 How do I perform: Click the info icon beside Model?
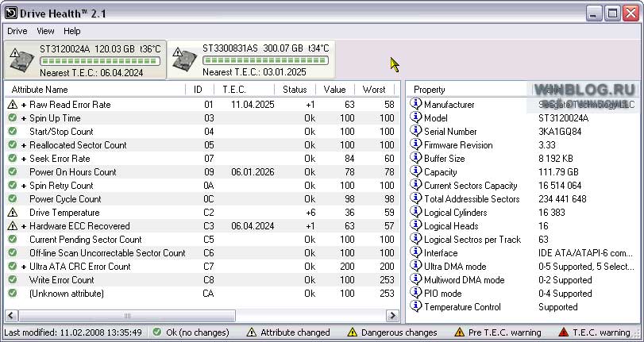click(x=415, y=117)
